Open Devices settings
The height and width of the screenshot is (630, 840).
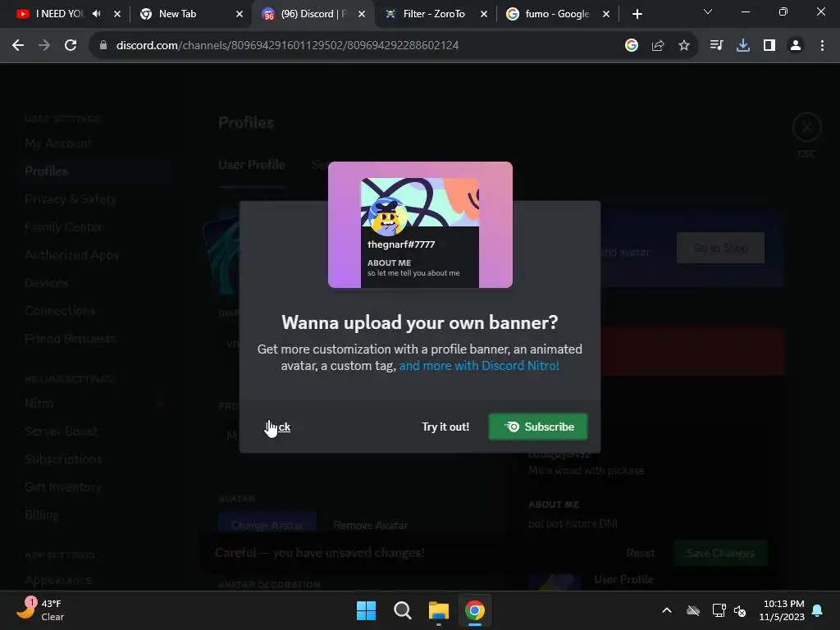coord(47,283)
